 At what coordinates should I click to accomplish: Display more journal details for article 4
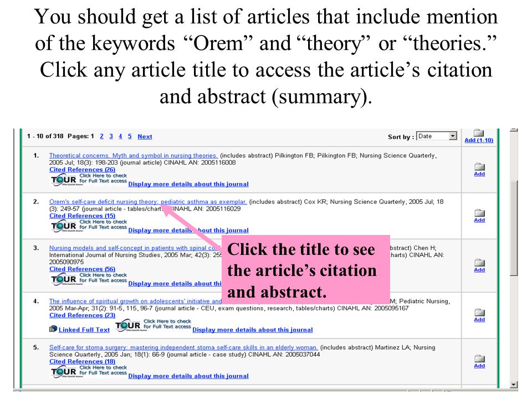click(x=253, y=330)
